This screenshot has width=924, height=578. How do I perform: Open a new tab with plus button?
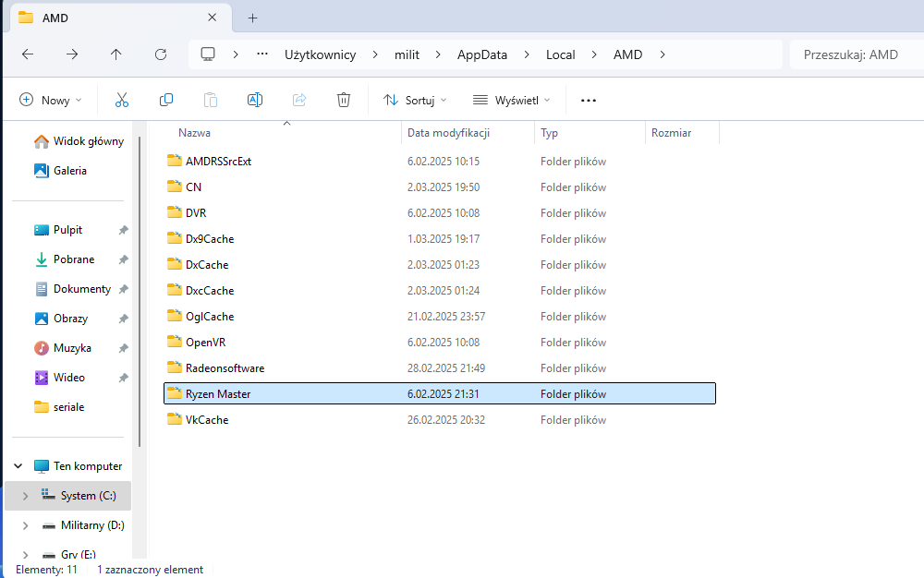(252, 18)
